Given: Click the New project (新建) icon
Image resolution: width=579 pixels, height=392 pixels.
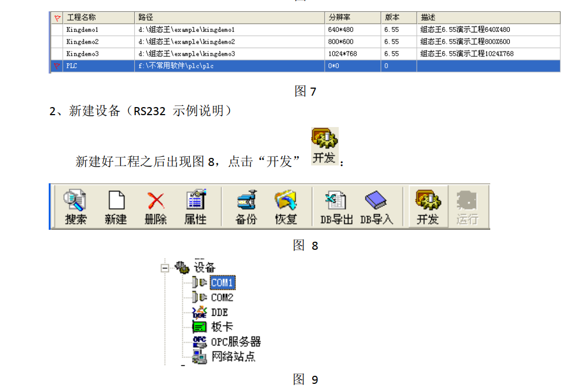Looking at the screenshot, I should click(116, 207).
